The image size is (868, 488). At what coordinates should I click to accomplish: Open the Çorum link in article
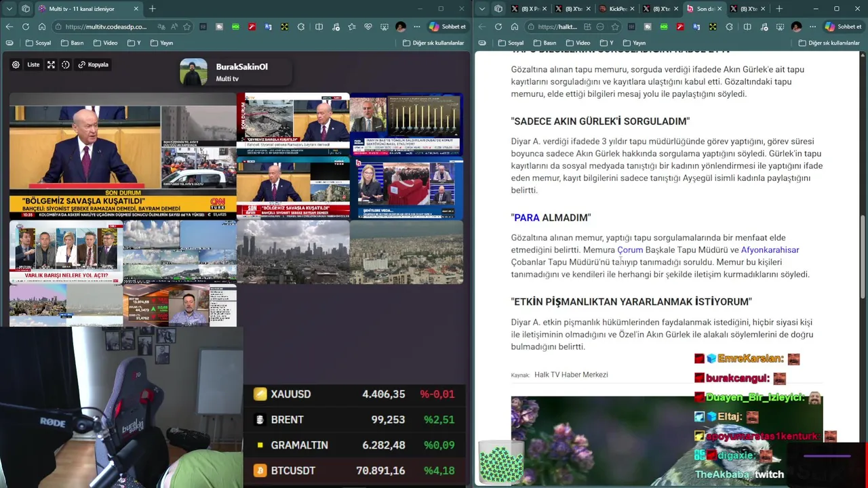[630, 250]
